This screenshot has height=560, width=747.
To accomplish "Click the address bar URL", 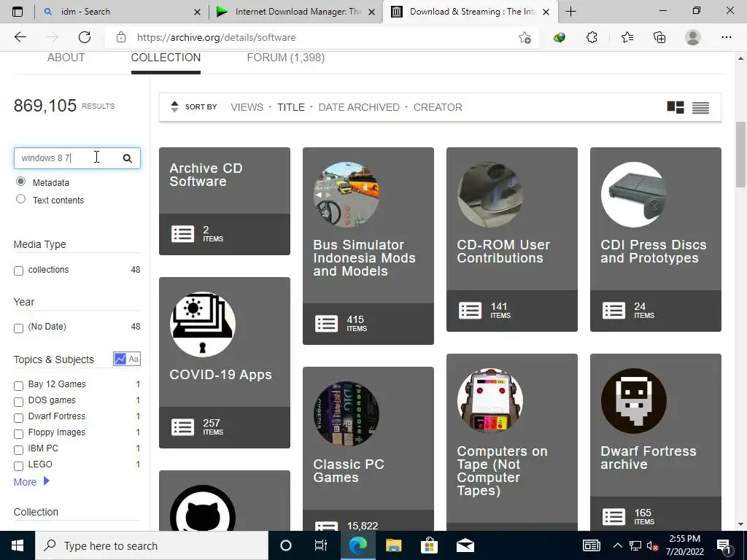I will coord(216,38).
